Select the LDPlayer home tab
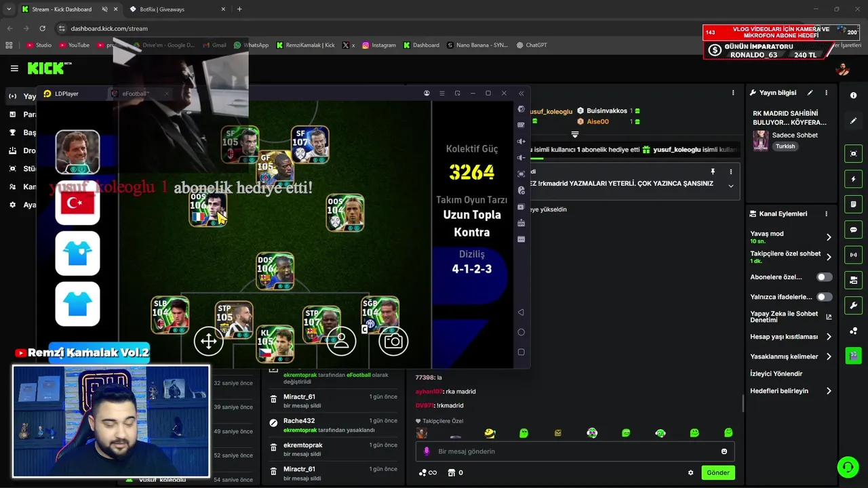This screenshot has width=868, height=488. (66, 94)
